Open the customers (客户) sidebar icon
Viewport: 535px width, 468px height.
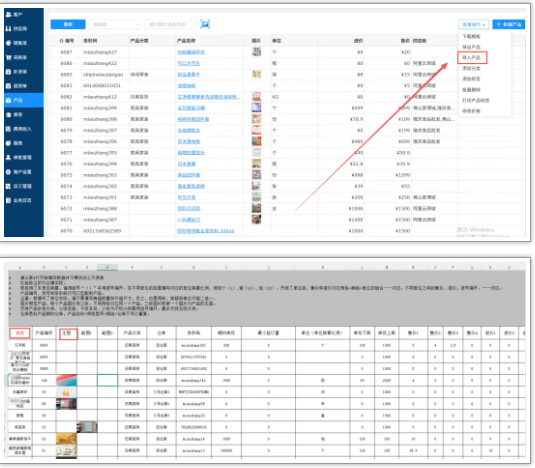9,14
